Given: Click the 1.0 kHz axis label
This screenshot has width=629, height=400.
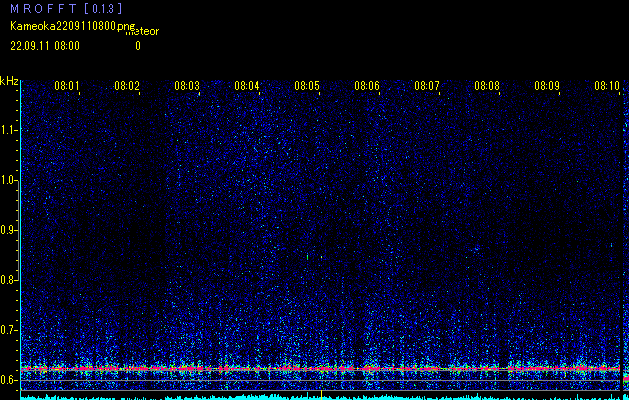Looking at the screenshot, I should [x=9, y=180].
